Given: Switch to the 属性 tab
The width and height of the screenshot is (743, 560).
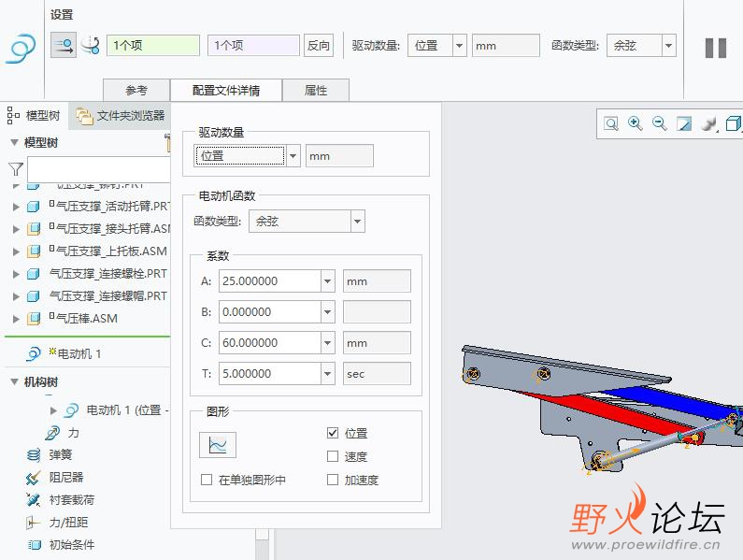Looking at the screenshot, I should [x=316, y=90].
